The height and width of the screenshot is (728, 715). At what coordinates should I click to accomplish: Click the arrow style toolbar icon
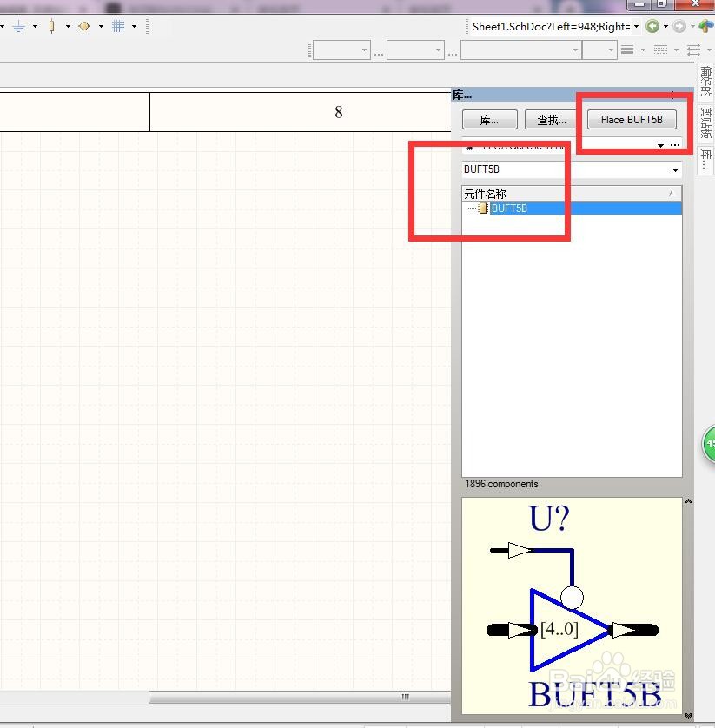coord(693,50)
